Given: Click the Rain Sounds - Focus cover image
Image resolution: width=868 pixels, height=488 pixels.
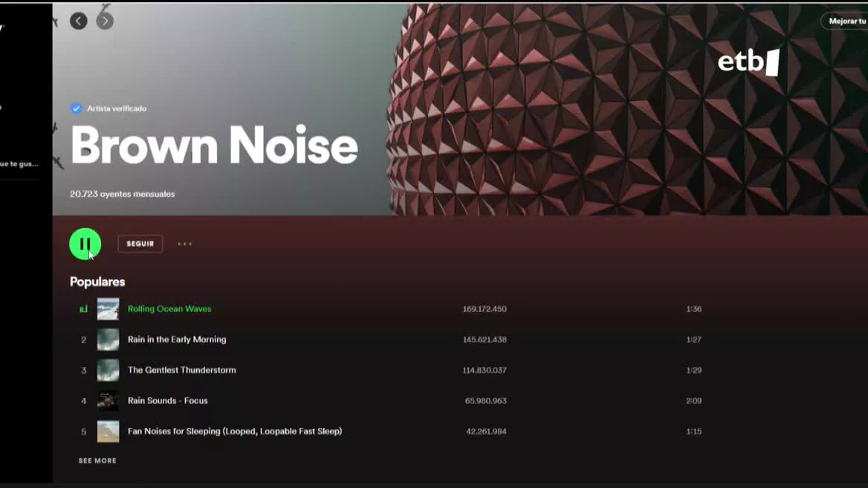Looking at the screenshot, I should click(108, 400).
